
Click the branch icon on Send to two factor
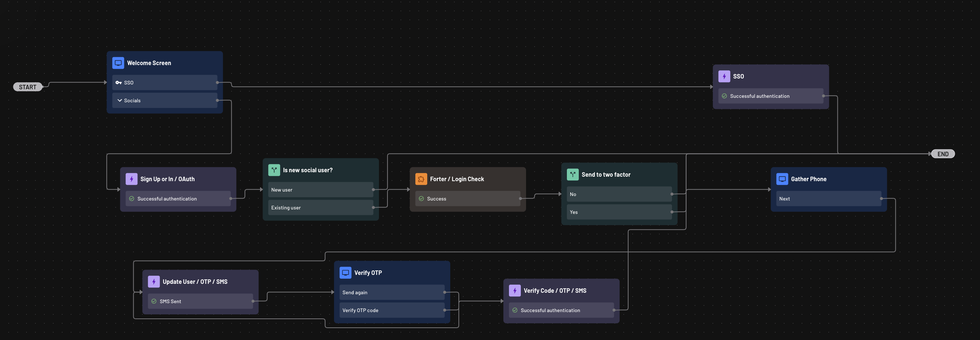(x=572, y=174)
